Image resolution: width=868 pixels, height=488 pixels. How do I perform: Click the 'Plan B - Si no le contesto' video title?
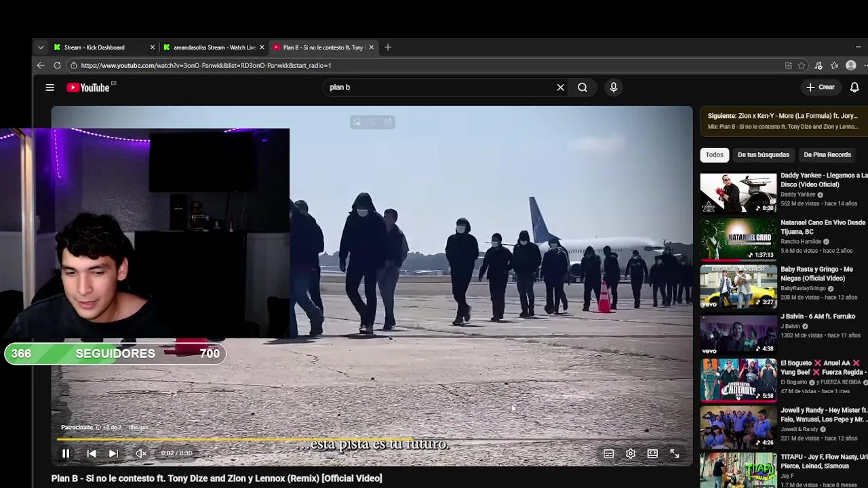tap(217, 479)
